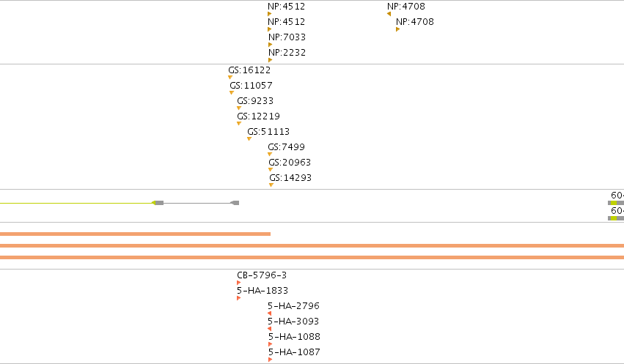Screen dimensions: 624x364
Task: Select the short orange bar ending mid-track
Action: (136, 234)
